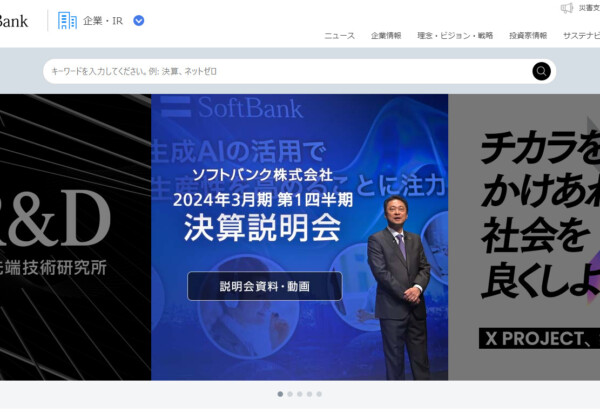Screen dimensions: 600x420
Task: Click the black search magnifier icon
Action: coord(541,71)
